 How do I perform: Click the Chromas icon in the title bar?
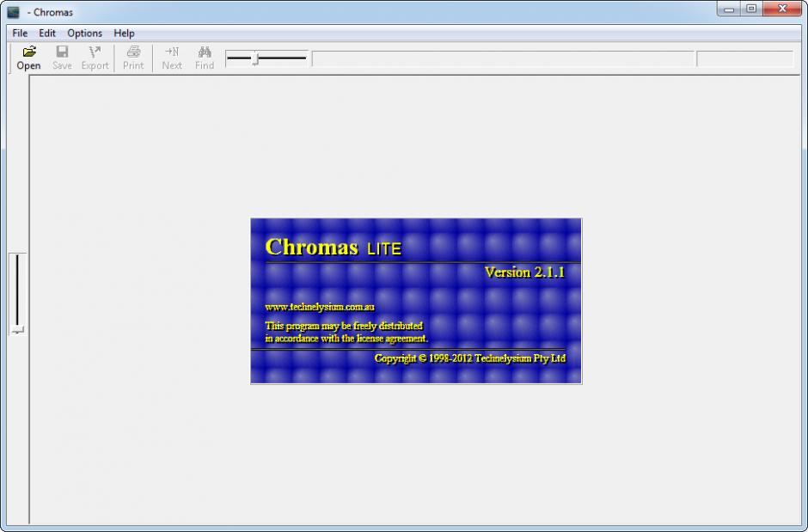(13, 12)
